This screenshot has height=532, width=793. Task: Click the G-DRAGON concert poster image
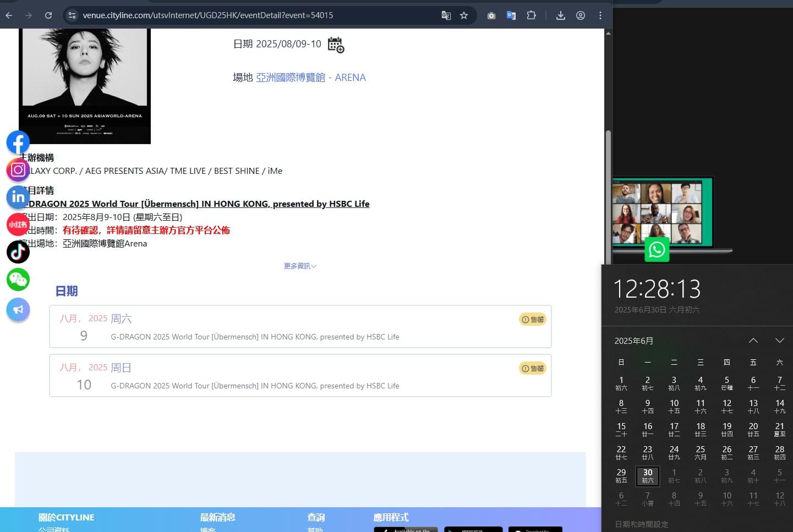pyautogui.click(x=85, y=86)
